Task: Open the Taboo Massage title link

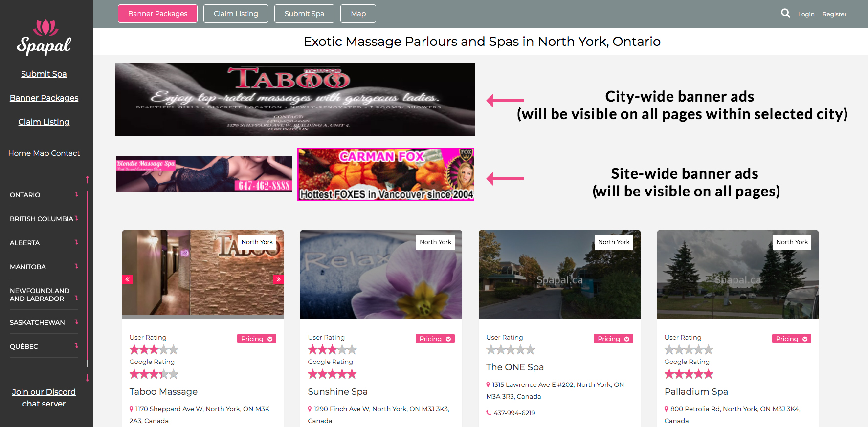Action: pyautogui.click(x=163, y=392)
